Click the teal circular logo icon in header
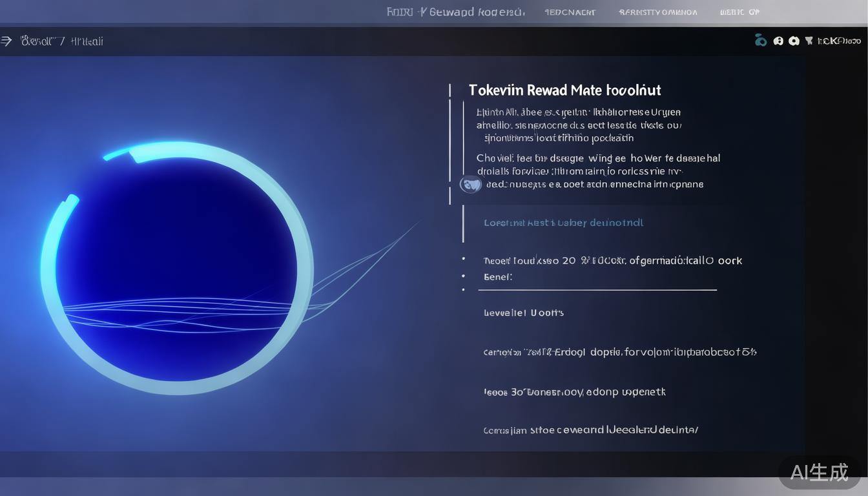Viewport: 868px width, 496px height. tap(761, 41)
